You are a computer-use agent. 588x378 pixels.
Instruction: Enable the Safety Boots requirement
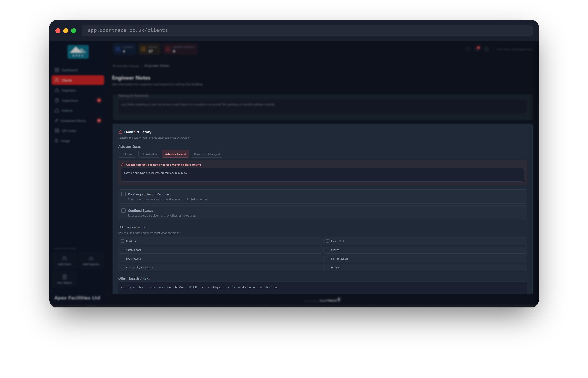coord(122,250)
